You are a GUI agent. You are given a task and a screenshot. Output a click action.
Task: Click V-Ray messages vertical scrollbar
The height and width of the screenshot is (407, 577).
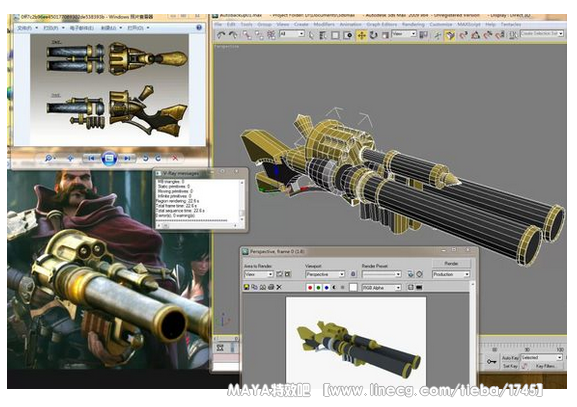tap(242, 201)
